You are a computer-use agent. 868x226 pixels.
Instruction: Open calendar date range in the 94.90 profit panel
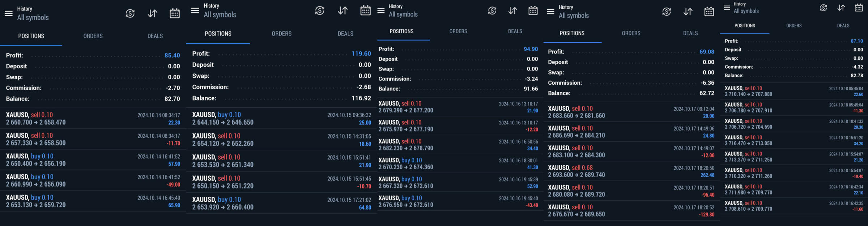tap(533, 10)
